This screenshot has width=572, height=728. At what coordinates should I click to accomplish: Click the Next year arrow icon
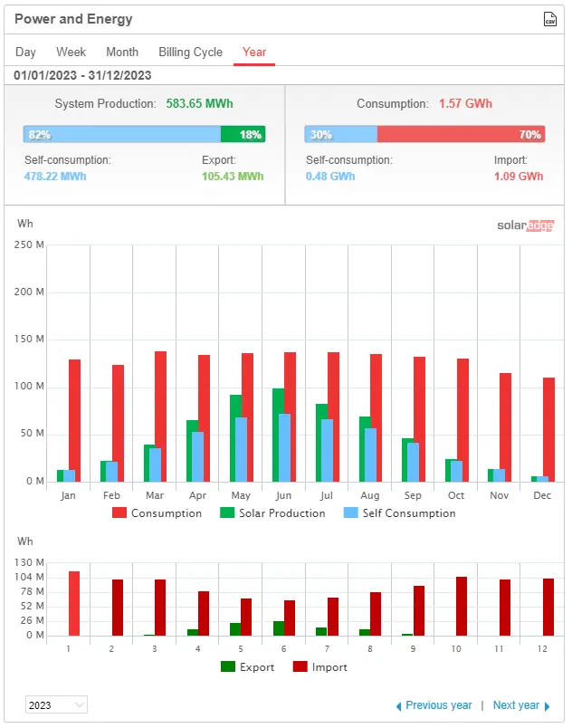click(x=547, y=706)
